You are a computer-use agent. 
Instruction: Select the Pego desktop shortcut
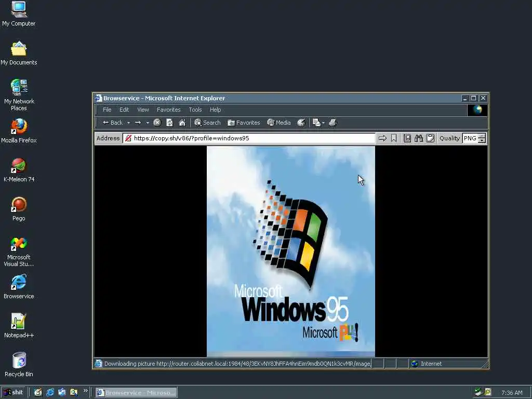19,209
